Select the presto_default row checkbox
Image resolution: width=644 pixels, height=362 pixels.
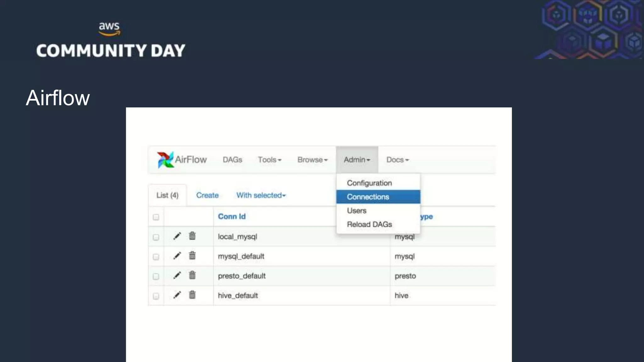[x=156, y=277]
